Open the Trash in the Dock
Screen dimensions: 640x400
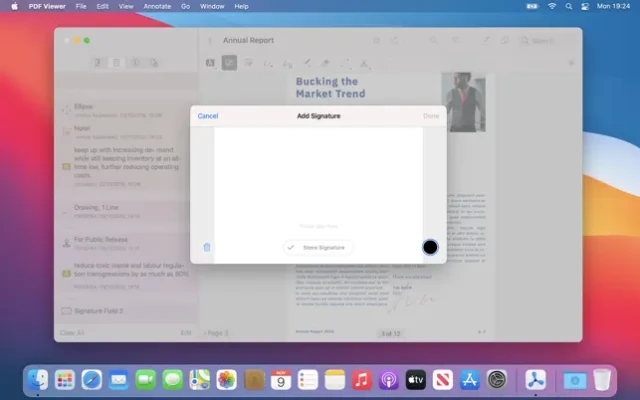click(602, 380)
